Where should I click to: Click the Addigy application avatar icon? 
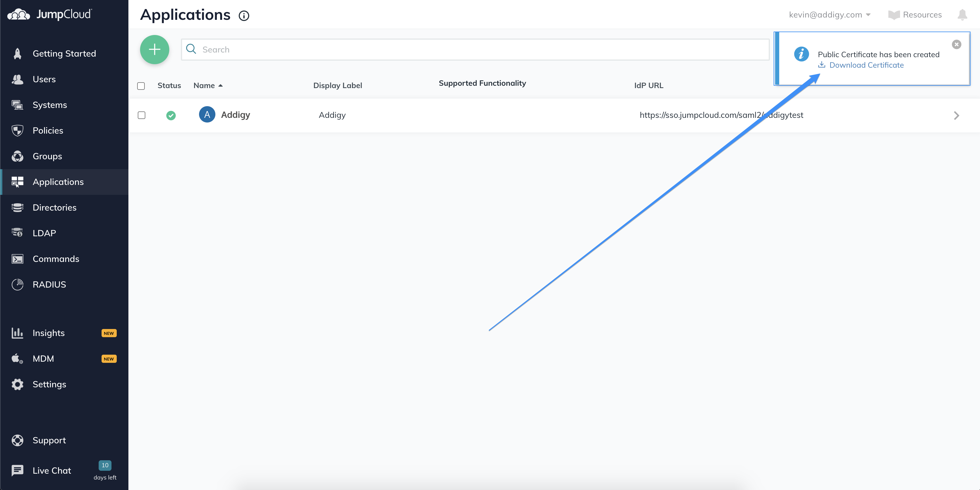[207, 114]
